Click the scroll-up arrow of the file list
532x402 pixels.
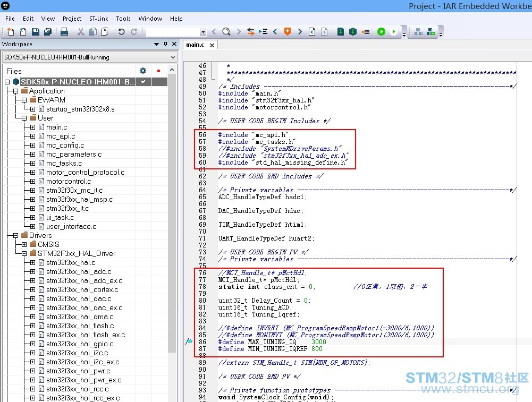(x=172, y=70)
